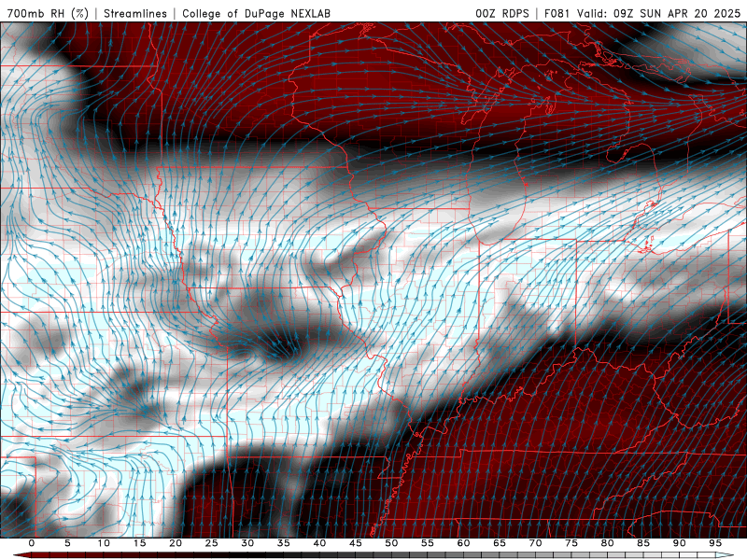The height and width of the screenshot is (560, 747).
Task: Click the colorbar tick label "15"
Action: click(139, 543)
